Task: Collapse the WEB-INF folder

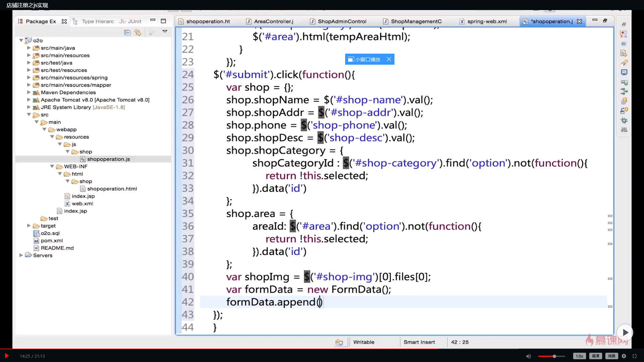Action: tap(52, 166)
